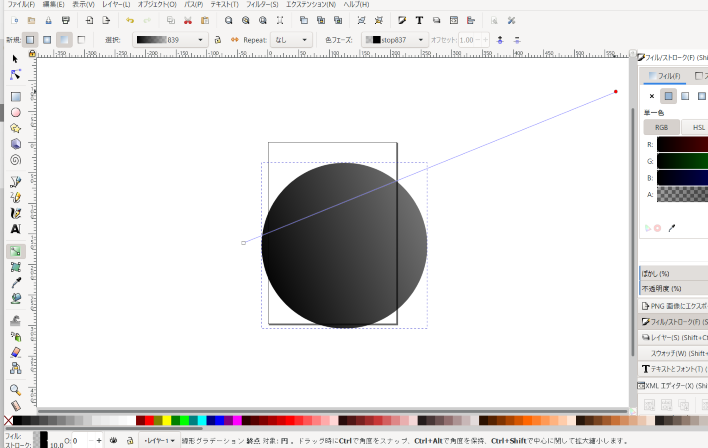Adjust the G green channel slider
Screen dimensions: 708x448
682,161
